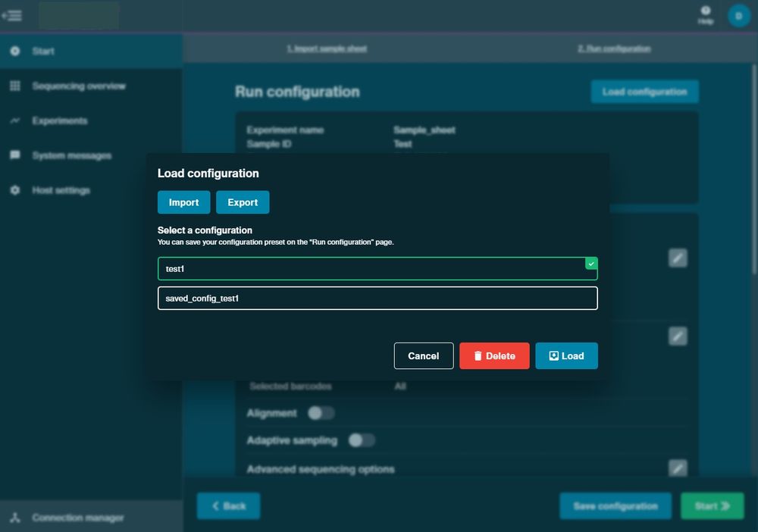Viewport: 758px width, 532px height.
Task: Go to the Start sidebar item
Action: 92,51
